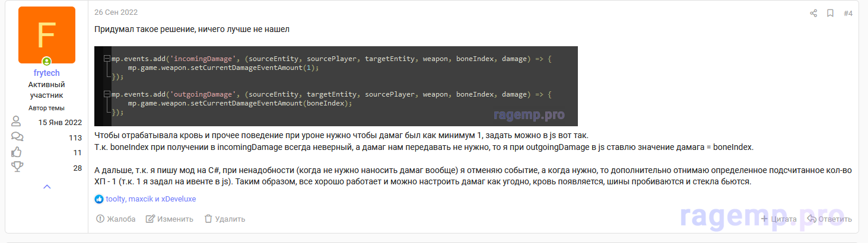868x243 pixels.
Task: Bookmark this post with the bookmark icon
Action: coord(830,13)
